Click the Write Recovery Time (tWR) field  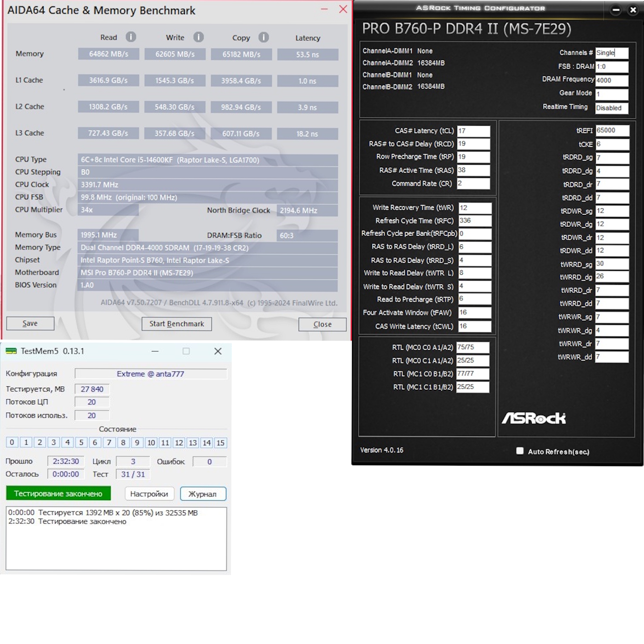[x=475, y=208]
